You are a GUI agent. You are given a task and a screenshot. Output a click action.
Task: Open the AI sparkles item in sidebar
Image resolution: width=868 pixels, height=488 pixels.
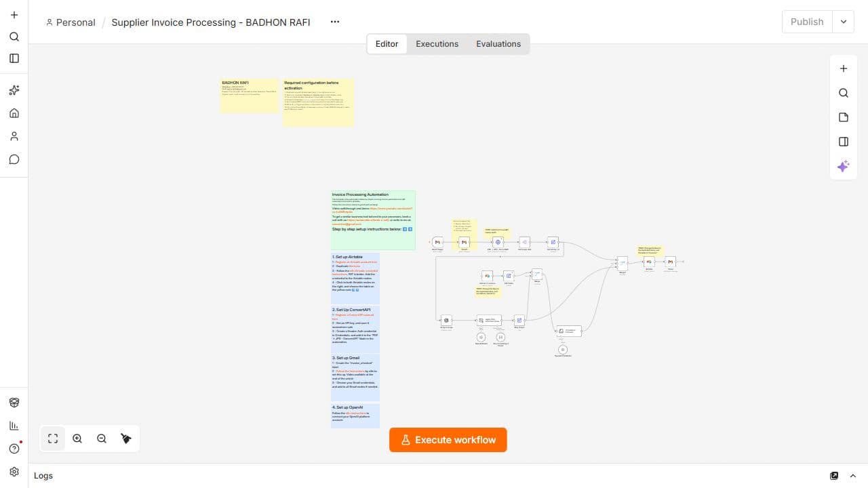(x=14, y=90)
